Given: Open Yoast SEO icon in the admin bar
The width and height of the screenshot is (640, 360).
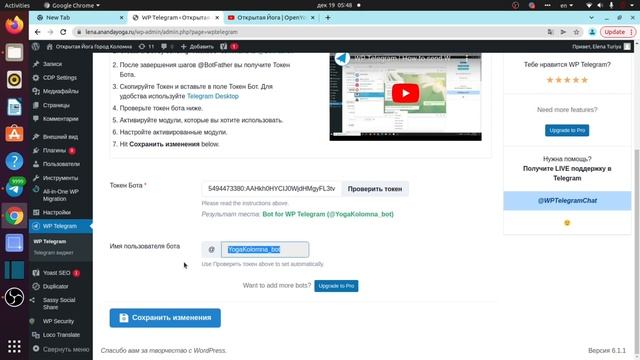Looking at the screenshot, I should pyautogui.click(x=229, y=47).
